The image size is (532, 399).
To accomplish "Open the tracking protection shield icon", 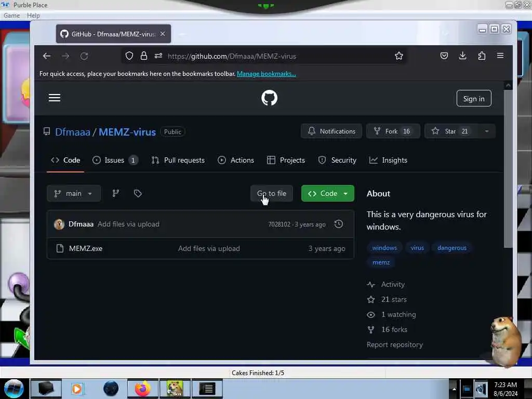I will [x=129, y=56].
